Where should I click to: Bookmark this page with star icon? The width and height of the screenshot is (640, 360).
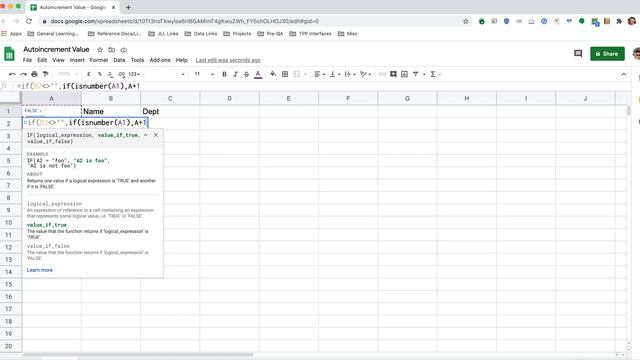pos(466,21)
